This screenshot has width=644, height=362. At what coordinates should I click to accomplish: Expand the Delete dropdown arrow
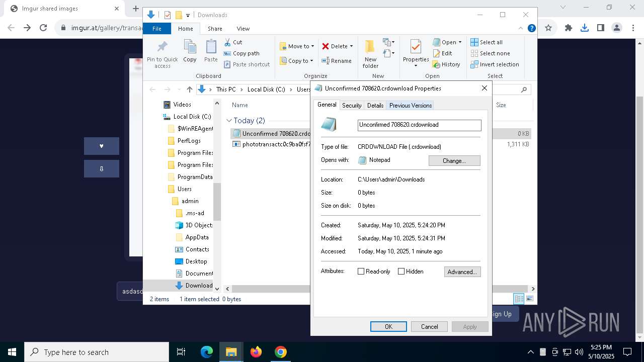pos(351,46)
